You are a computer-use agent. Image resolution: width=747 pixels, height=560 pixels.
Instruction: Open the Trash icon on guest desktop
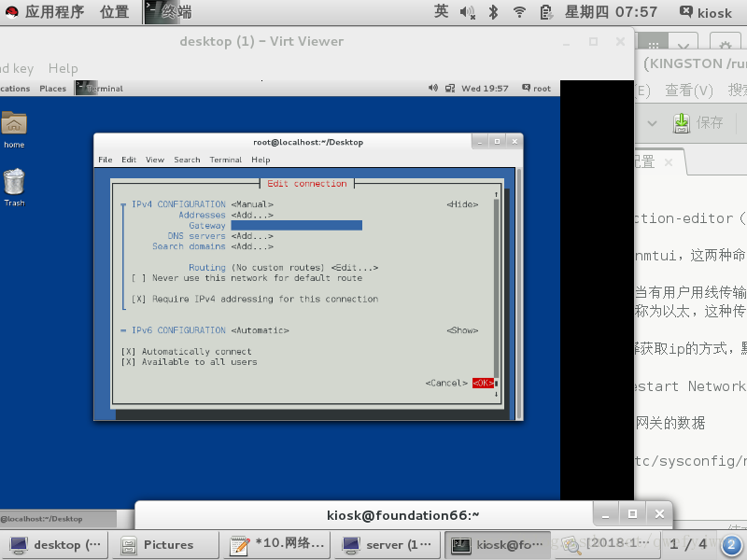(14, 188)
